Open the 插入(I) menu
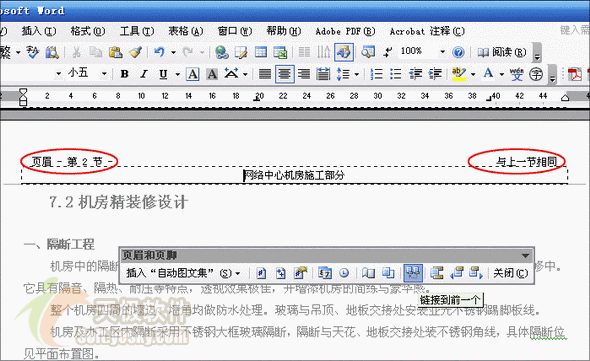This screenshot has width=590, height=361. click(x=39, y=31)
